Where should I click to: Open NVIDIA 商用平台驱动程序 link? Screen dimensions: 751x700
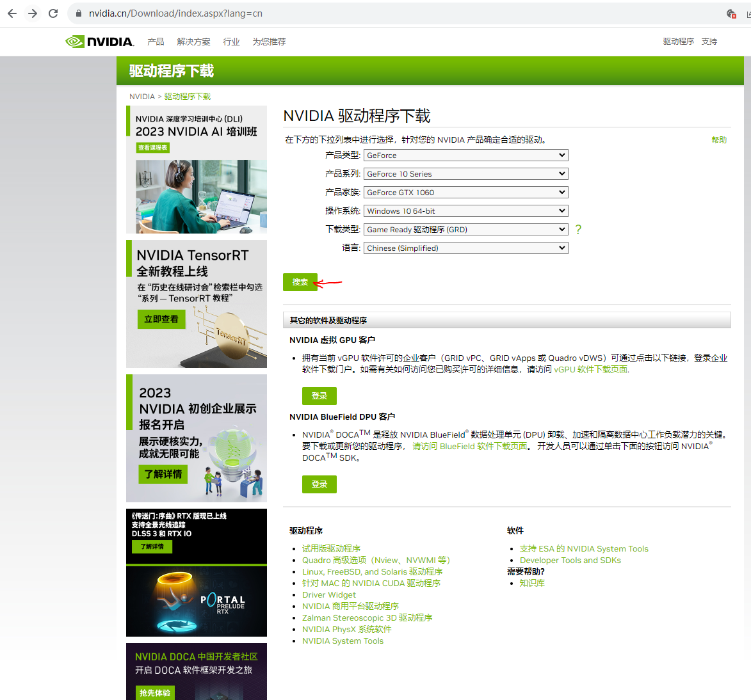(x=350, y=606)
